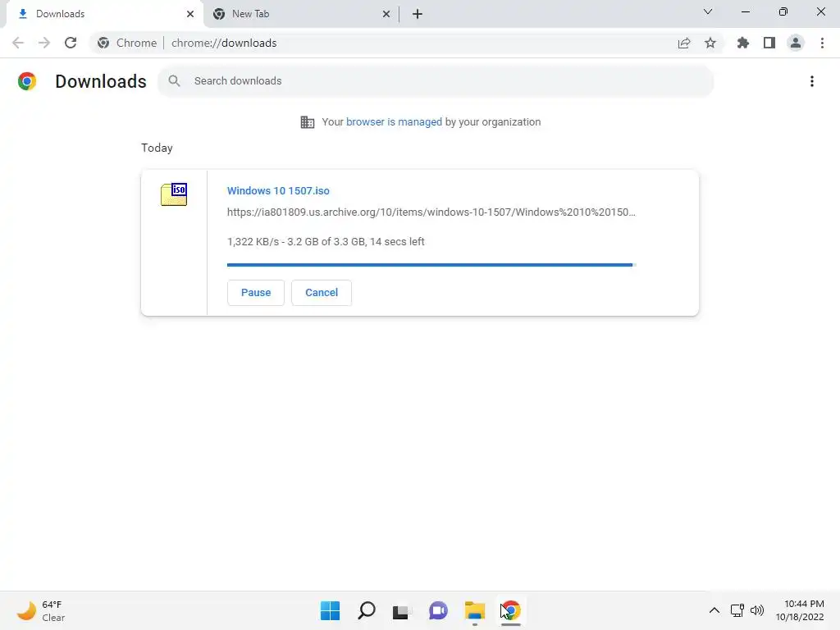Show hidden system tray icons

point(714,610)
